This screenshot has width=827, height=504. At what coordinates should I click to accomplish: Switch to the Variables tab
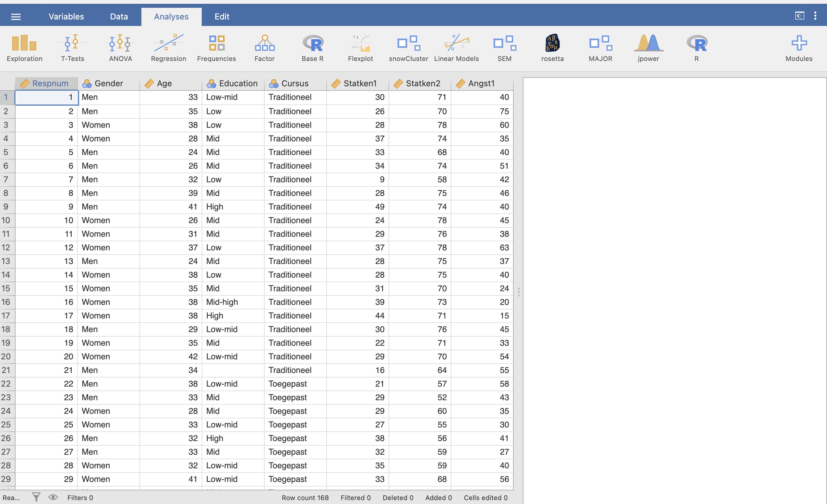[x=66, y=17]
